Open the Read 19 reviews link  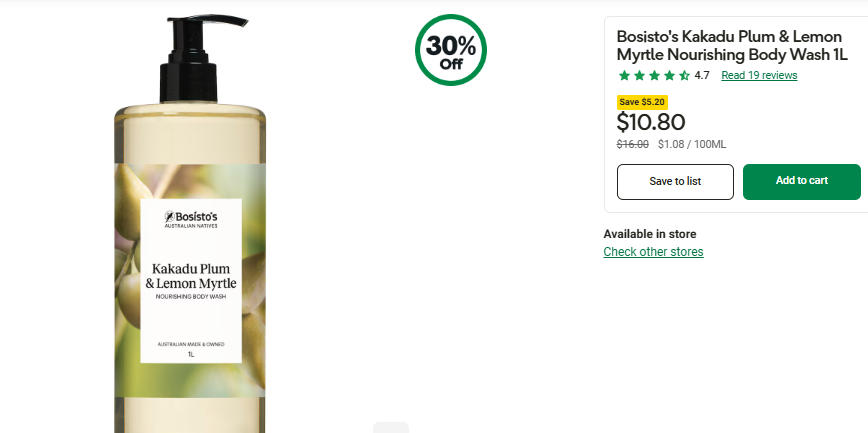(759, 75)
